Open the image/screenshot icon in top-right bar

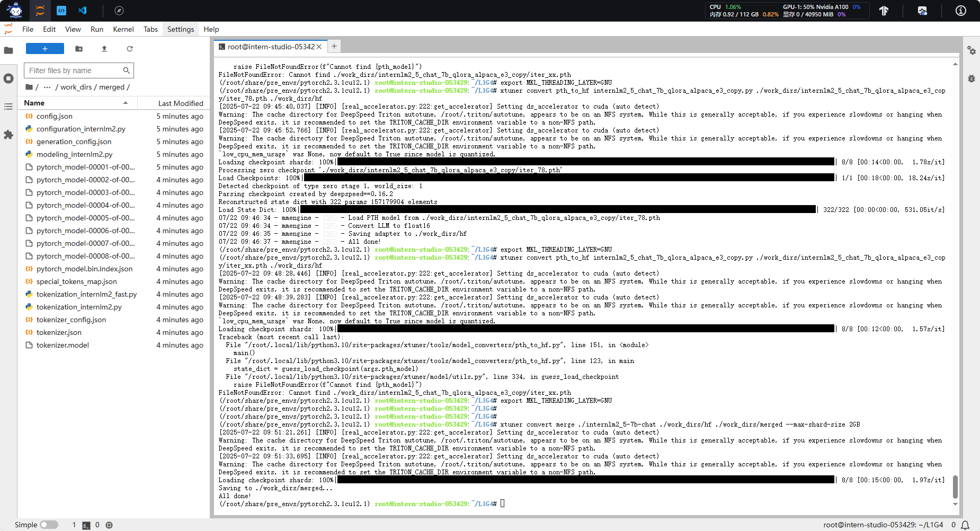[x=922, y=11]
